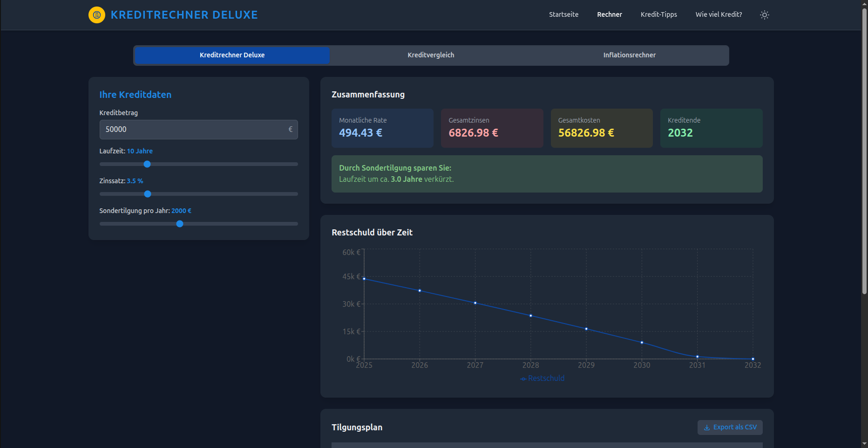Switch to the Kreditvergleich tab
The width and height of the screenshot is (868, 448).
(x=431, y=55)
